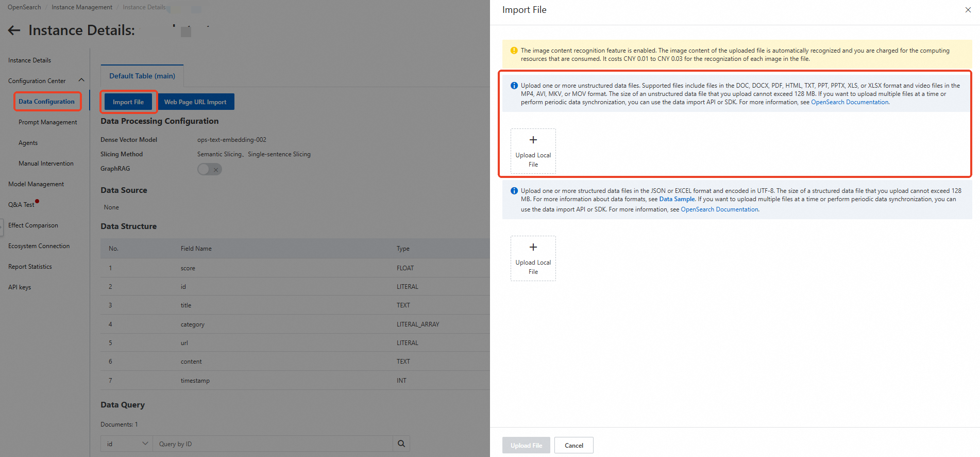Open Prompt Management in the sidebar
The image size is (980, 457).
(x=48, y=122)
